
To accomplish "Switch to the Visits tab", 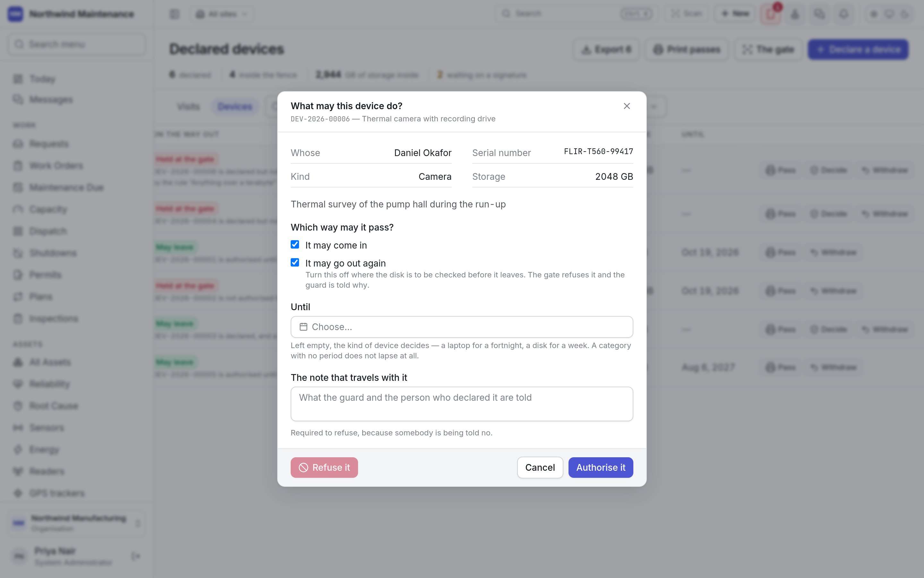I will (x=188, y=107).
